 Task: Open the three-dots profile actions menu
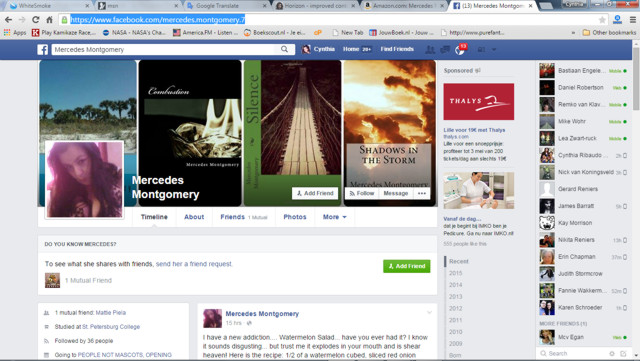tap(422, 193)
